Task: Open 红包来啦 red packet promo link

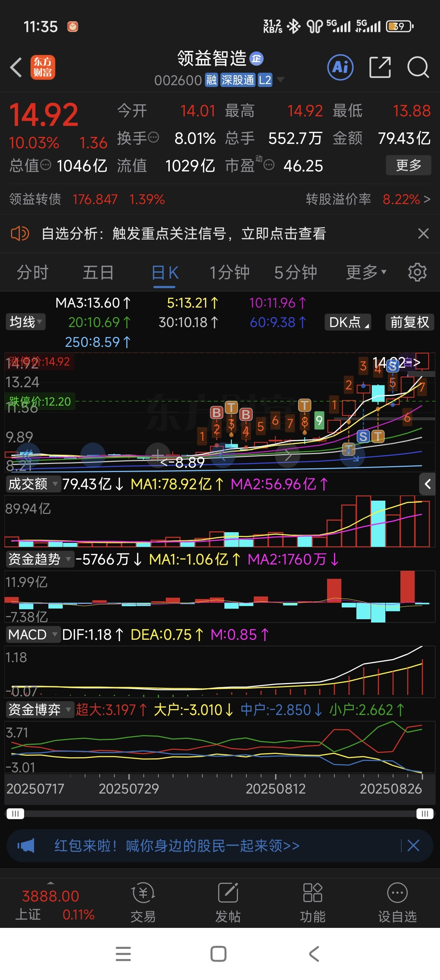Action: pos(177,845)
